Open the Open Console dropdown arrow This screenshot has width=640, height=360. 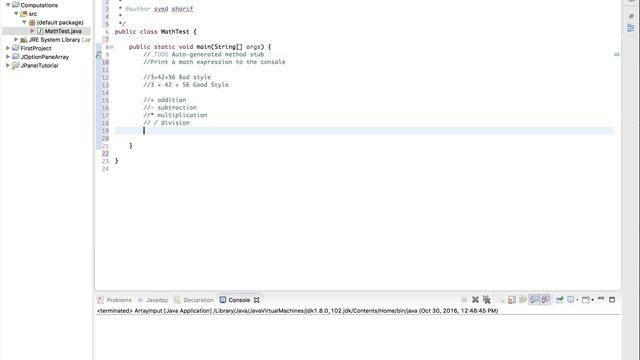click(593, 300)
